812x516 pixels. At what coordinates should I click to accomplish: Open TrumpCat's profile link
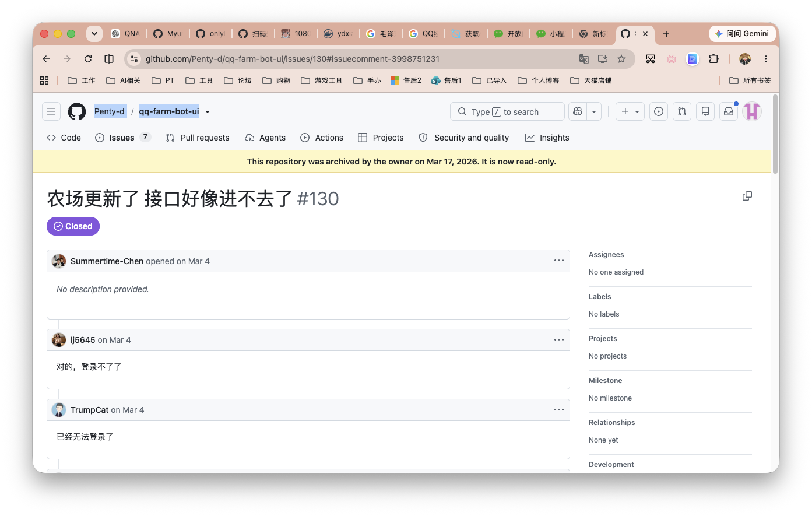click(90, 410)
